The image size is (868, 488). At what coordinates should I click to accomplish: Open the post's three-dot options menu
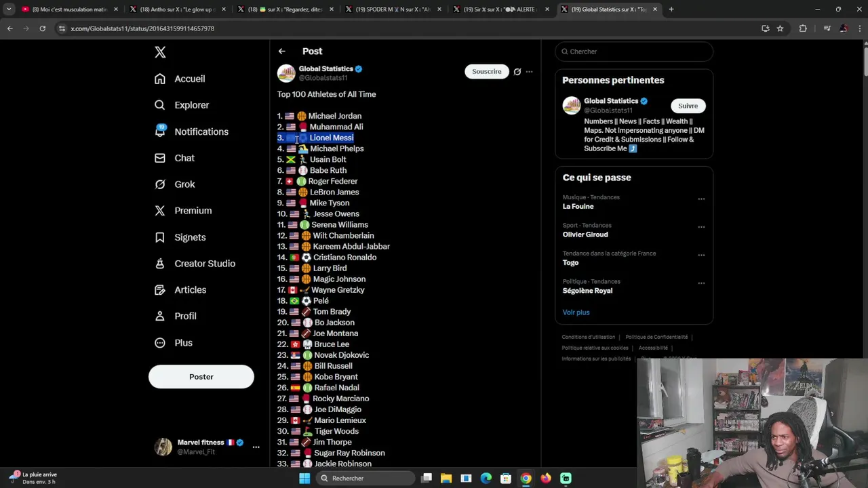coord(530,72)
